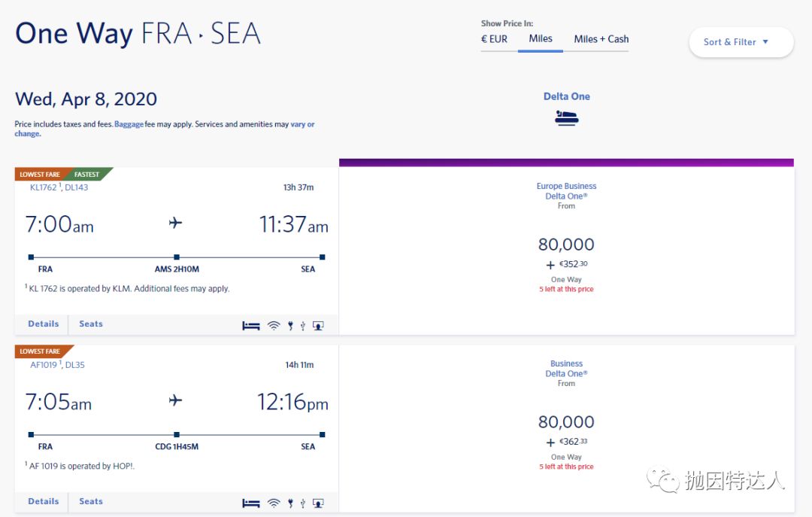Click the Wi-Fi amenity icon on AF1019 flight
The image size is (812, 517).
(x=274, y=503)
